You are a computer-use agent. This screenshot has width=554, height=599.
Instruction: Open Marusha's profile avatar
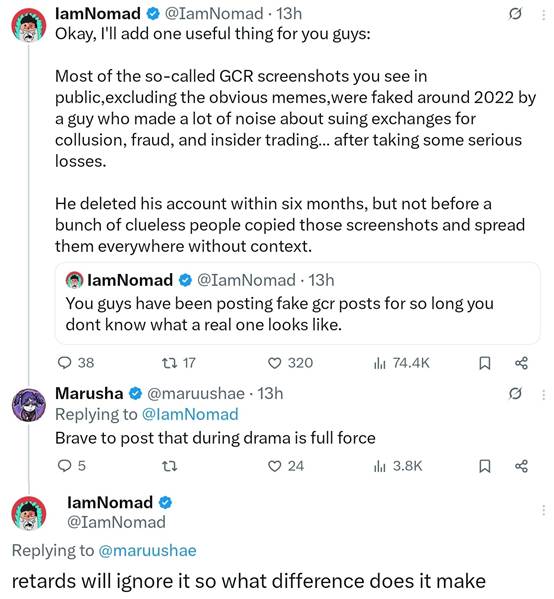point(29,405)
